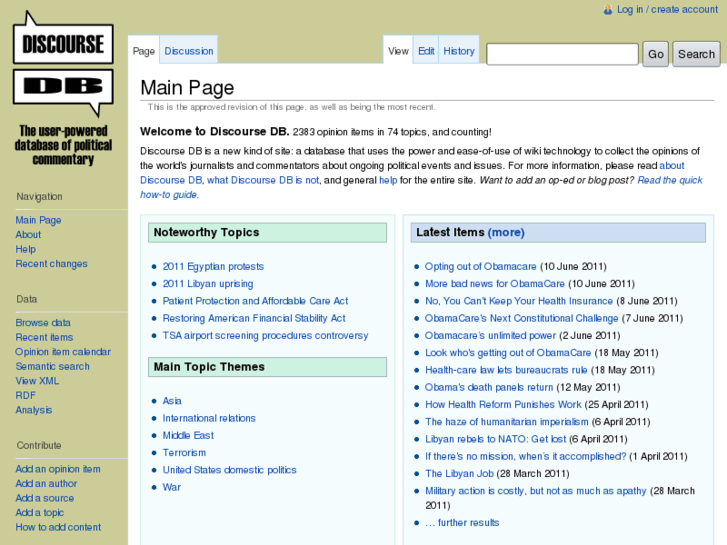Open the Analysis sidebar link
Image resolution: width=727 pixels, height=545 pixels.
[x=34, y=410]
